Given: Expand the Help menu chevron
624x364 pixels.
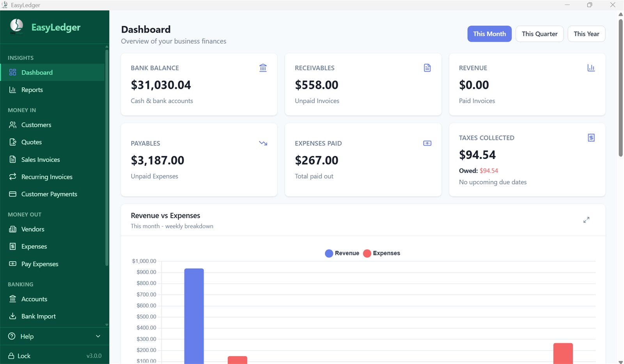Looking at the screenshot, I should click(98, 336).
